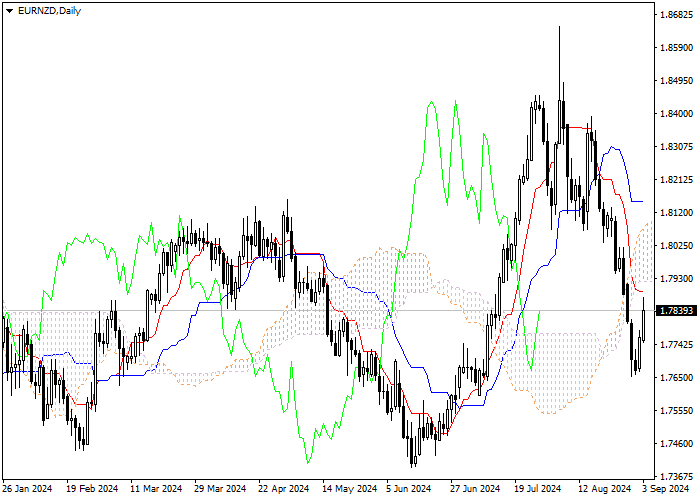The image size is (700, 500).
Task: Click the 1.83075 price axis label
Action: click(676, 147)
